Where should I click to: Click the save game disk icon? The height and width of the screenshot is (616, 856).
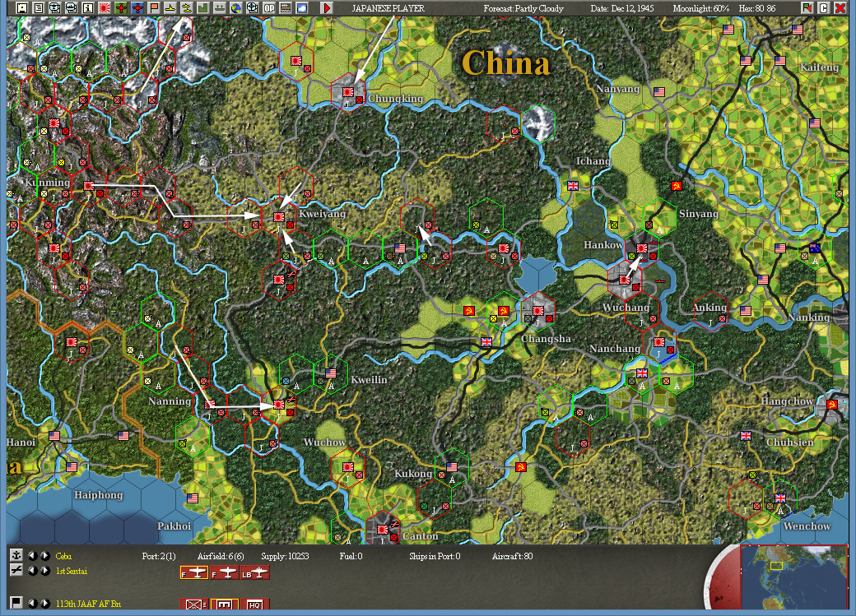[22, 8]
